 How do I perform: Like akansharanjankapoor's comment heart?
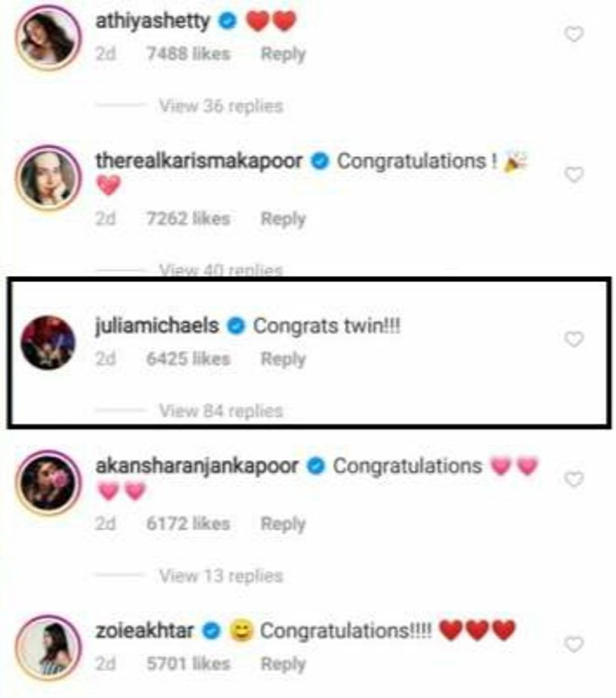574,479
